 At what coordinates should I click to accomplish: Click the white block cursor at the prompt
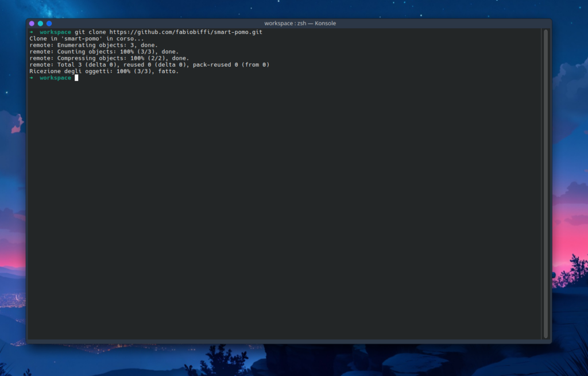pyautogui.click(x=76, y=78)
